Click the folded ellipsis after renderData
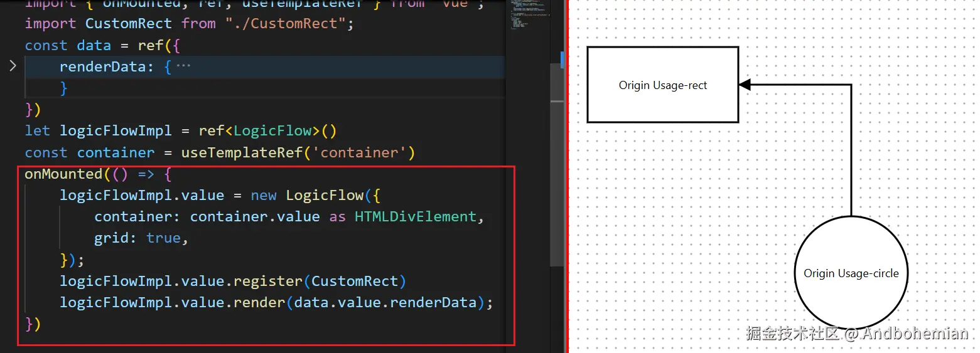 tap(183, 66)
